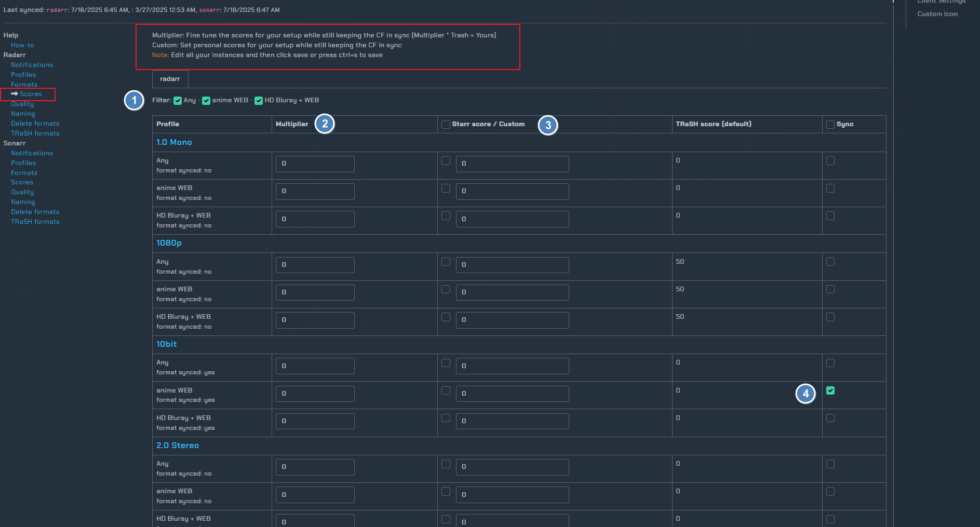Click custom score field for 10bit Any
Screen dimensions: 980x527
(513, 366)
